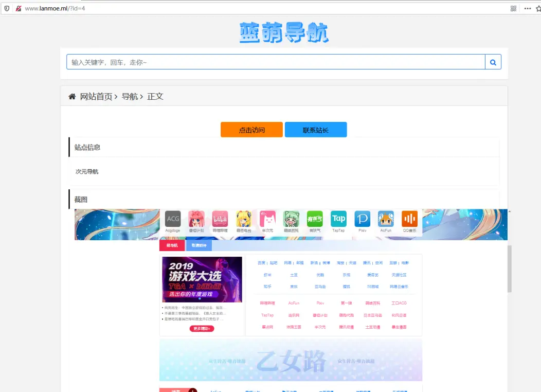Click the TapTap app icon
Screen dimensions: 541x392
(x=338, y=219)
